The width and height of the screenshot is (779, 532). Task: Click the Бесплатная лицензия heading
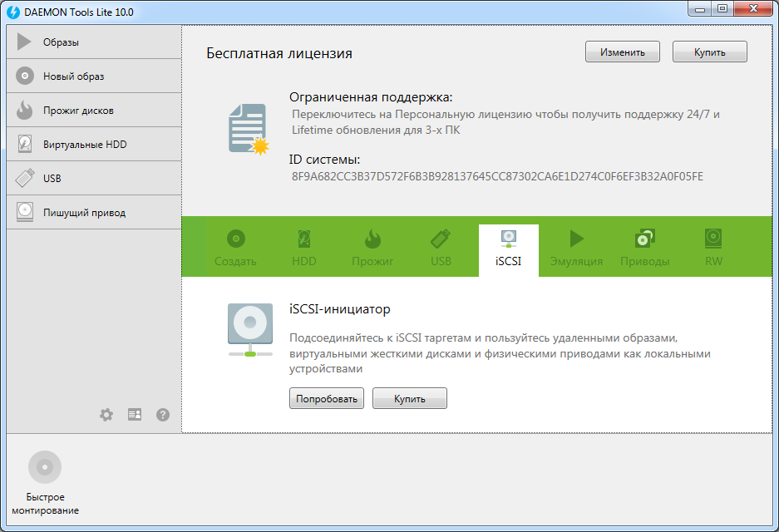pyautogui.click(x=279, y=53)
